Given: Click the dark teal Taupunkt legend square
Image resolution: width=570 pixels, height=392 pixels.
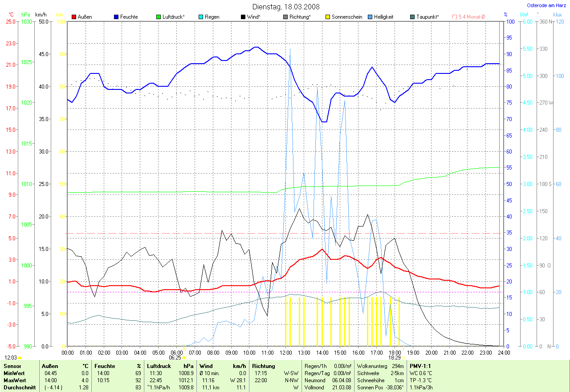Looking at the screenshot, I should coord(413,17).
